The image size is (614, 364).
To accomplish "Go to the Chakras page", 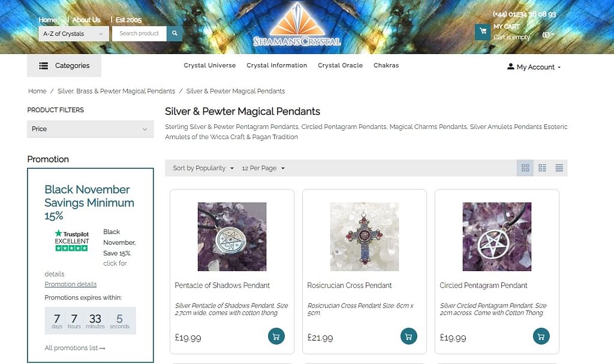I will coord(386,65).
